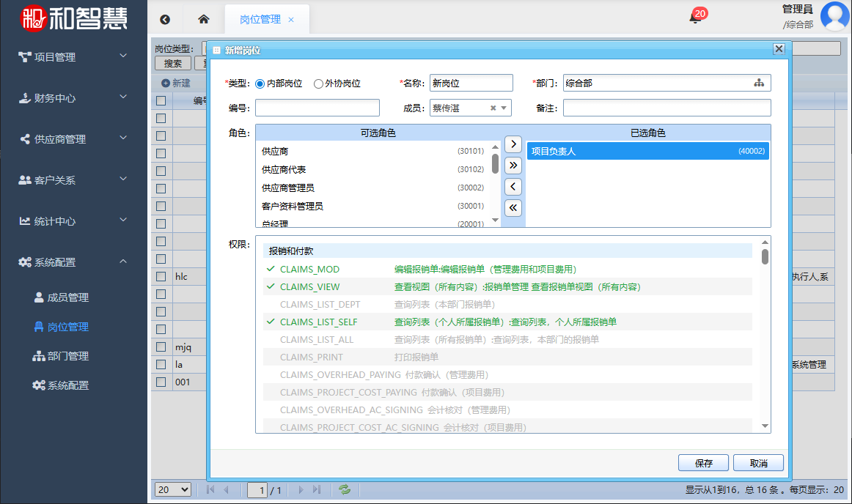Click the 搜索 button
Viewport: 852px width, 504px height.
tap(173, 63)
